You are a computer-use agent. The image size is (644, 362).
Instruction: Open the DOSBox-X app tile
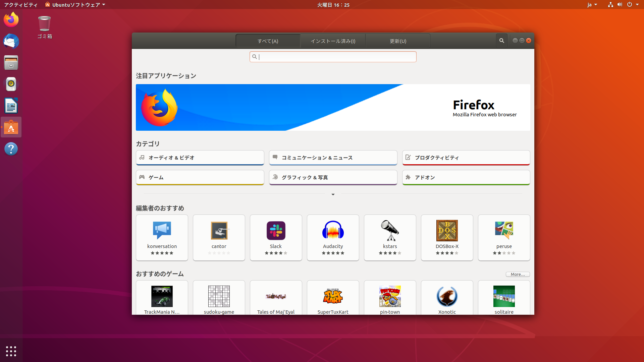(x=447, y=237)
